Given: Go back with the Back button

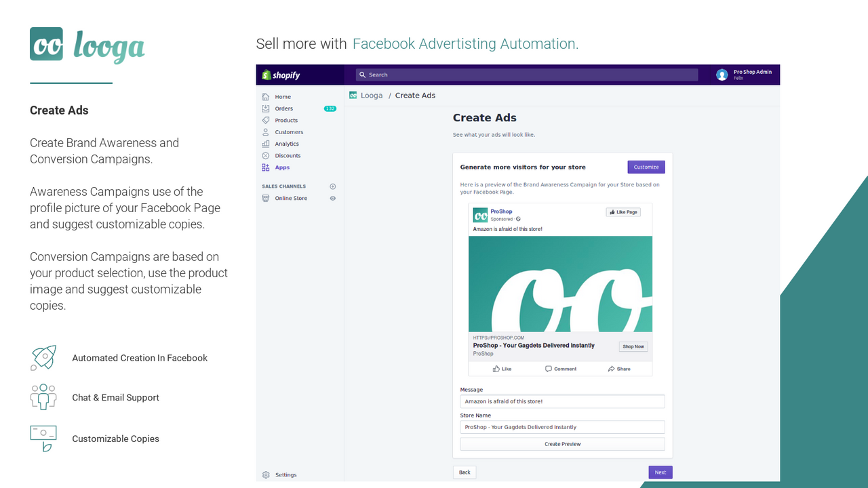Looking at the screenshot, I should (465, 472).
